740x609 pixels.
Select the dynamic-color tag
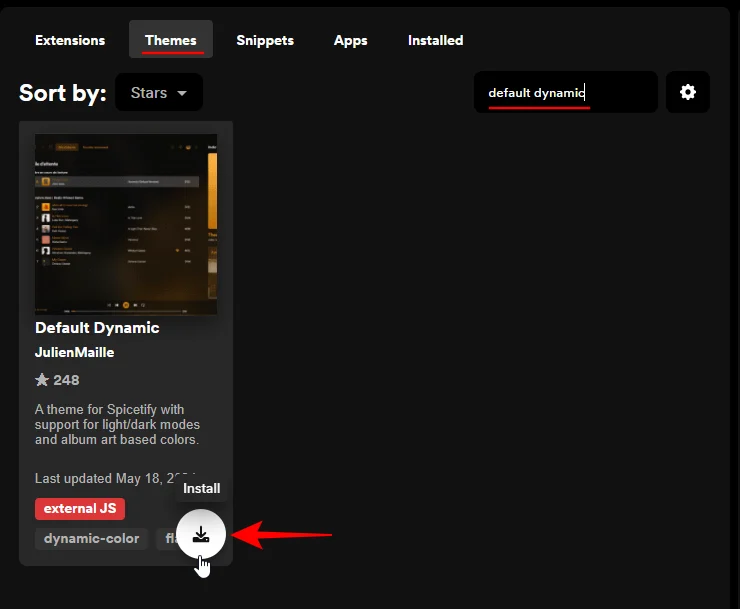click(92, 539)
